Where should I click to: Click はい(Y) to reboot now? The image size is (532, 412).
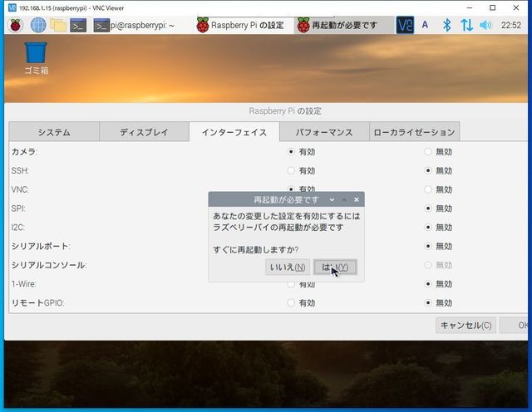[x=335, y=267]
